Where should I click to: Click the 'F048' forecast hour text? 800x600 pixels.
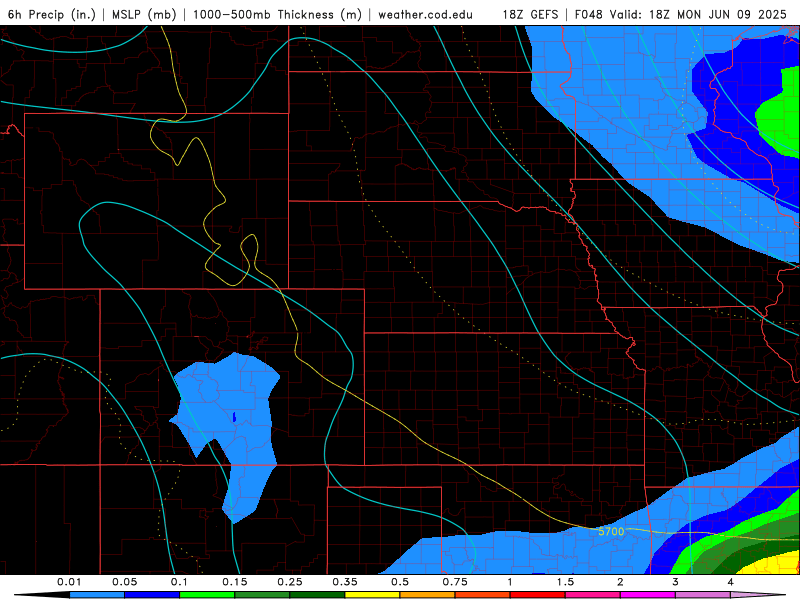pos(589,14)
